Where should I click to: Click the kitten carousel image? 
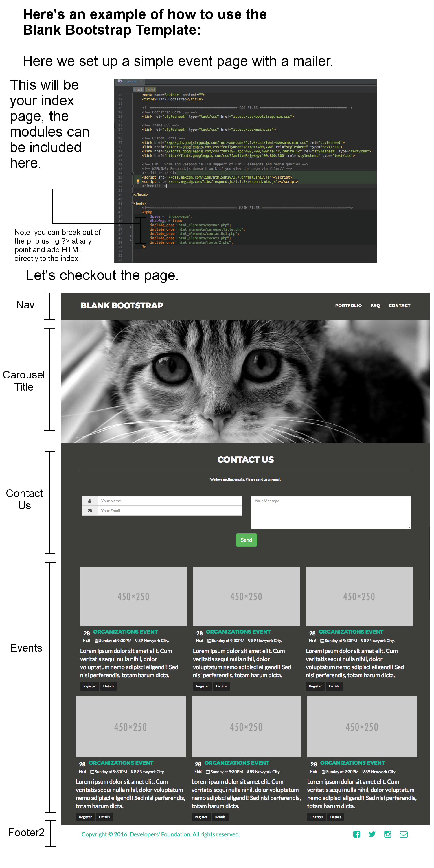click(x=245, y=381)
